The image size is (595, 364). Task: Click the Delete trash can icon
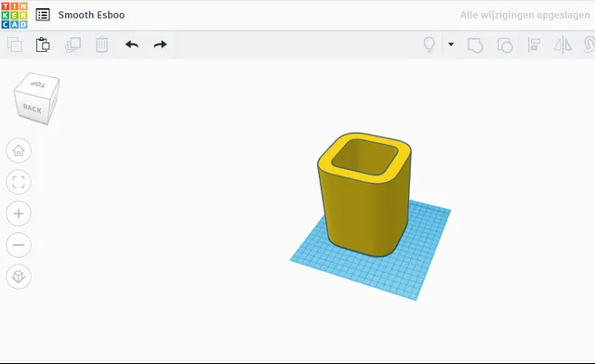(101, 45)
